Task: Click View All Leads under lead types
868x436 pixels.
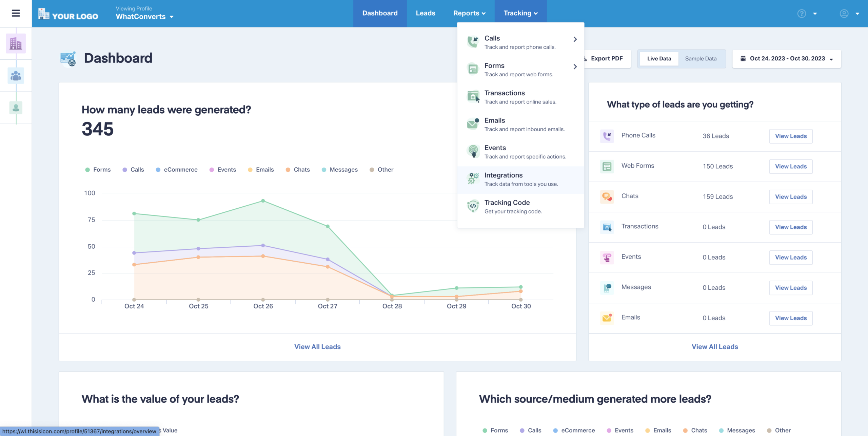Action: [715, 347]
